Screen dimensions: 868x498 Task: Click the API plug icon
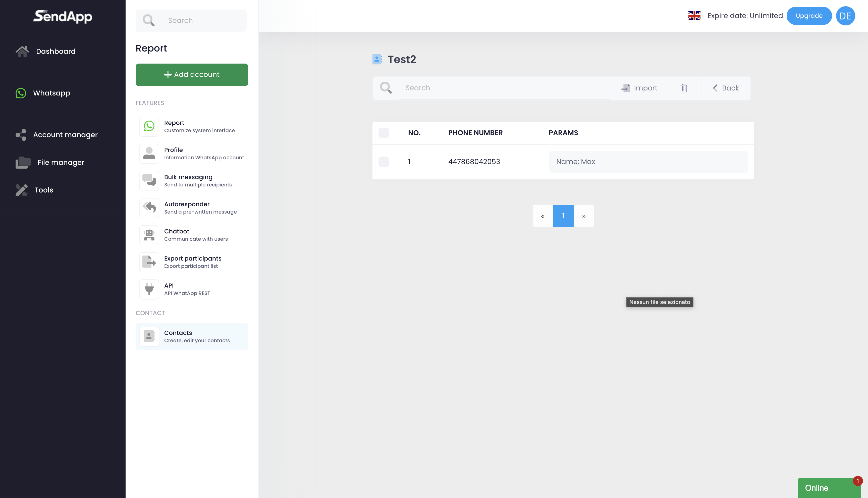tap(149, 289)
